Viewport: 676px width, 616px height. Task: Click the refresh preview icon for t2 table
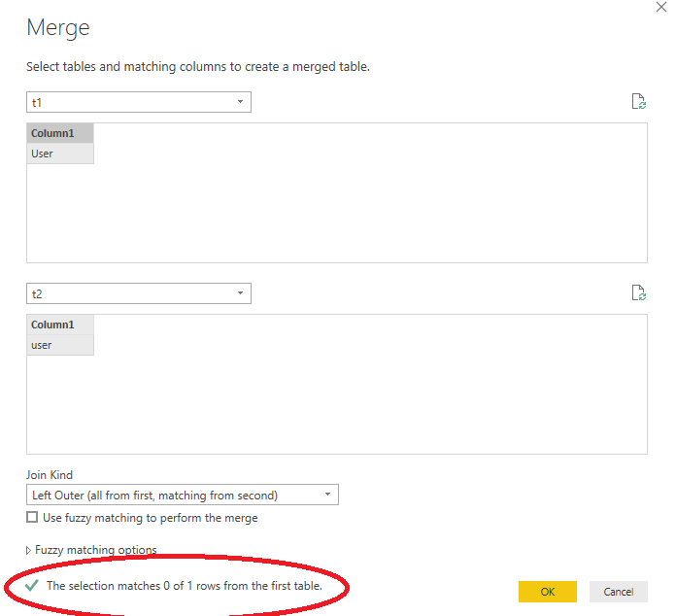point(638,292)
